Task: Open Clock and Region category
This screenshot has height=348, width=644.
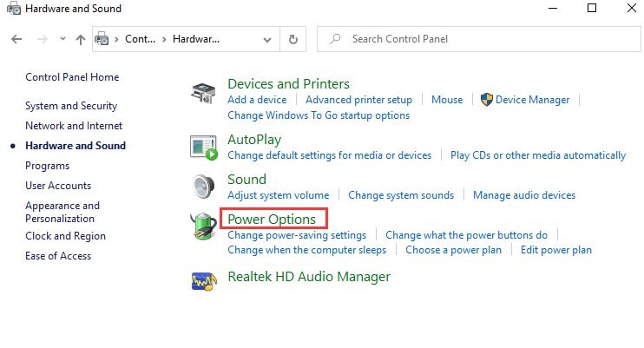Action: [65, 236]
